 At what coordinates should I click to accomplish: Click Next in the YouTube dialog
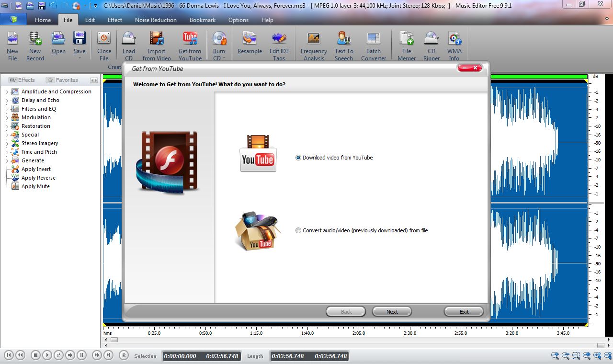[392, 312]
